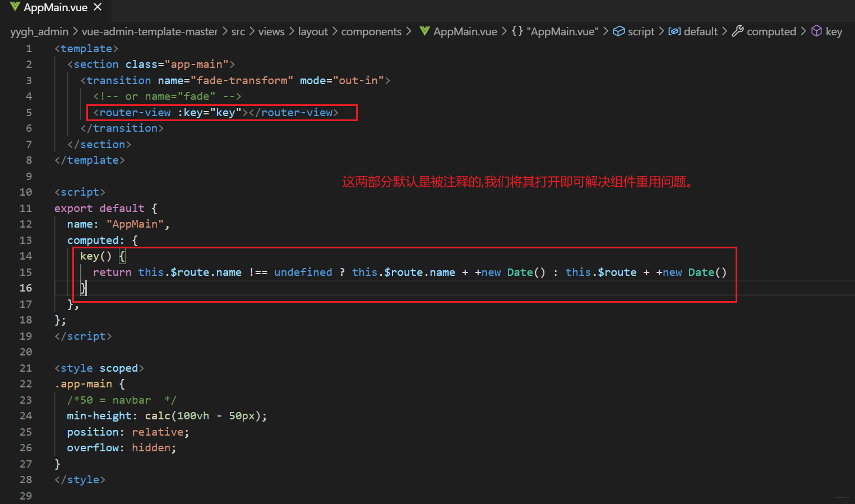Click .app-main CSS selector
This screenshot has height=504, width=855.
[83, 384]
